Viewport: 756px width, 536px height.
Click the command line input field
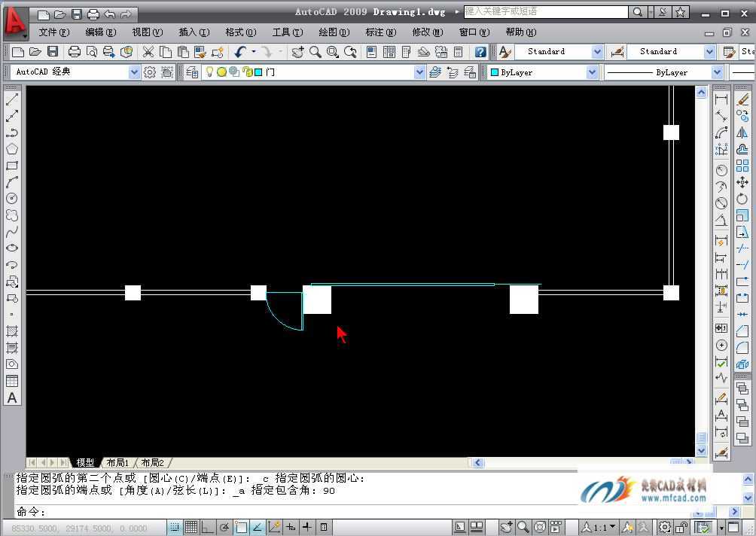[x=301, y=512]
